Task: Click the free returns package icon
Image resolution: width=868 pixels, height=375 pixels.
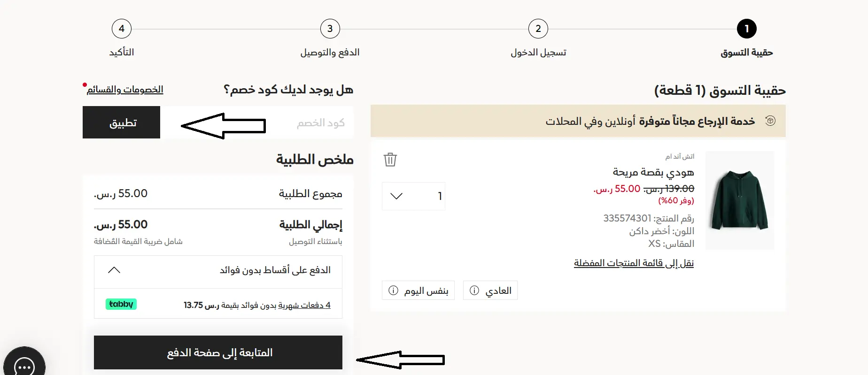Action: point(770,121)
